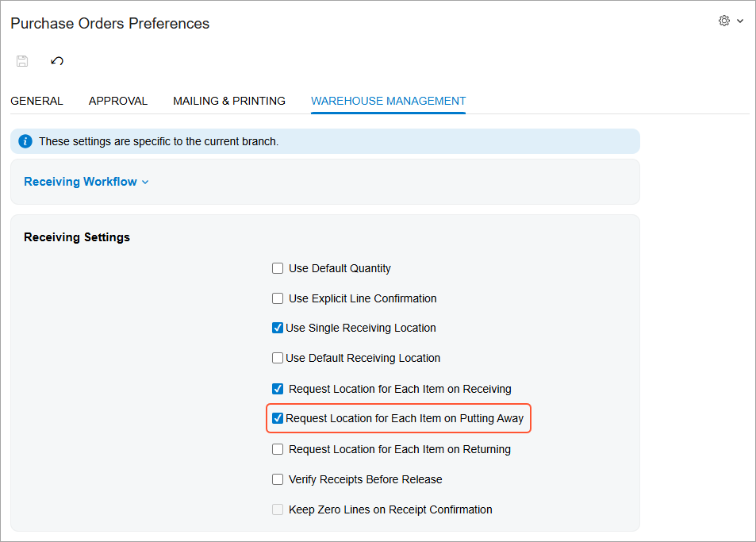
Task: Switch to the General tab
Action: point(36,101)
